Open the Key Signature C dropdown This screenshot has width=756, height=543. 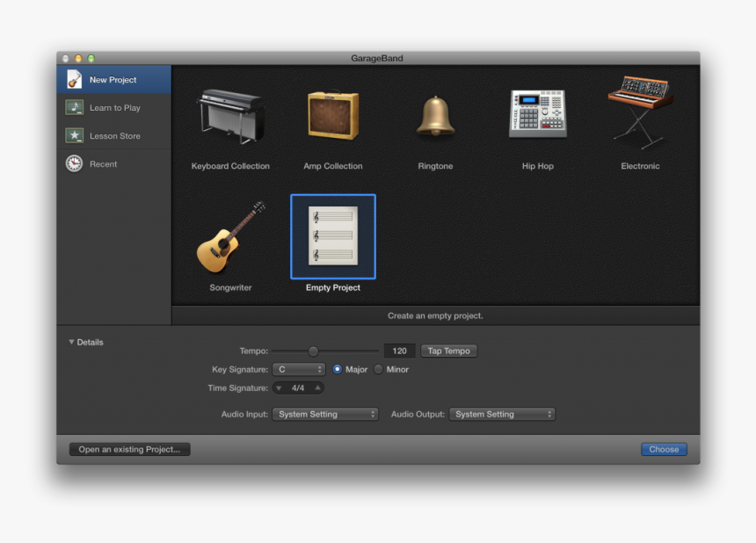pos(299,370)
